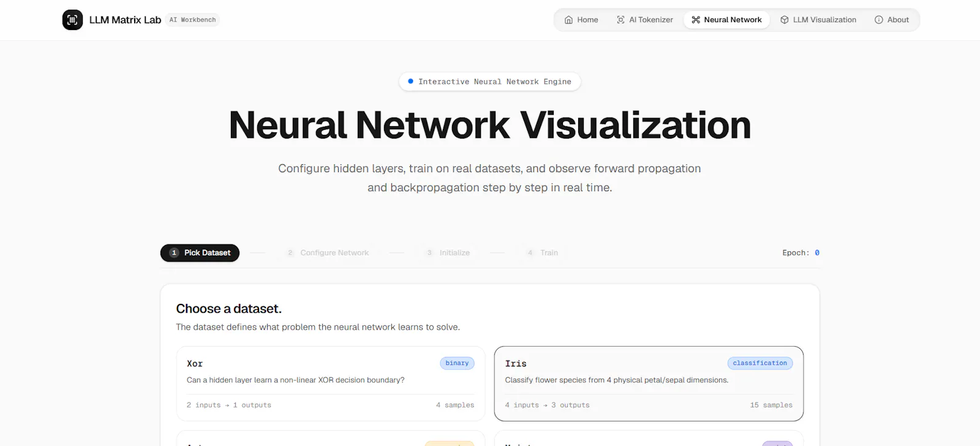The width and height of the screenshot is (980, 446).
Task: Click the step number 3 circle
Action: click(x=429, y=252)
